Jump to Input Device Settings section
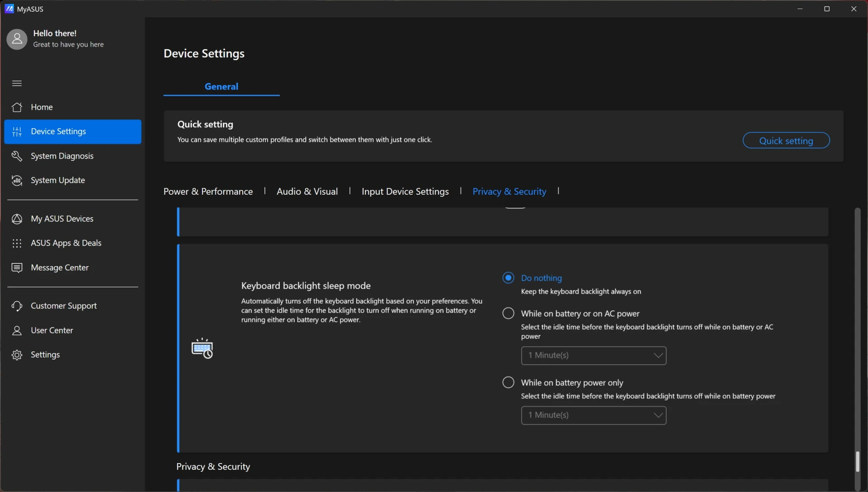This screenshot has width=868, height=492. 405,191
